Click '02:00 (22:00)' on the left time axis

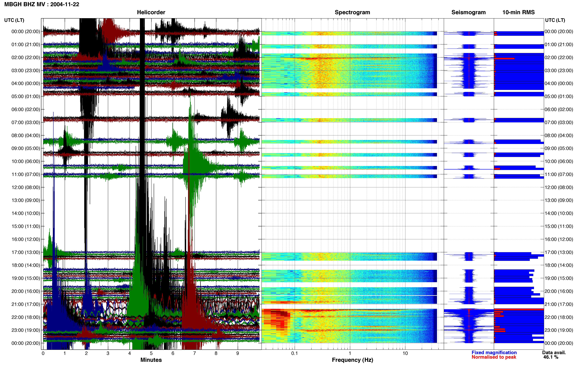(26, 57)
